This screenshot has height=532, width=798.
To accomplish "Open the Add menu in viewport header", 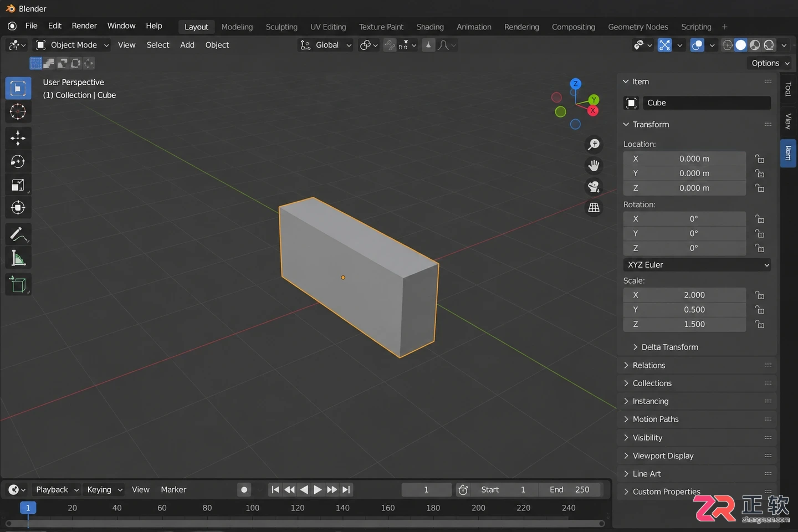I will pyautogui.click(x=187, y=45).
